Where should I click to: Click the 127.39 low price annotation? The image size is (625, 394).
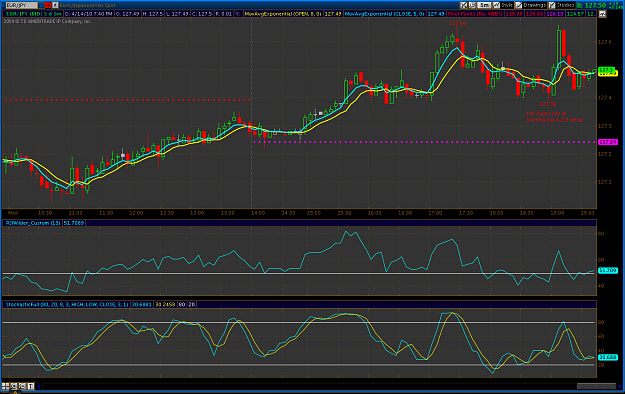[x=547, y=104]
